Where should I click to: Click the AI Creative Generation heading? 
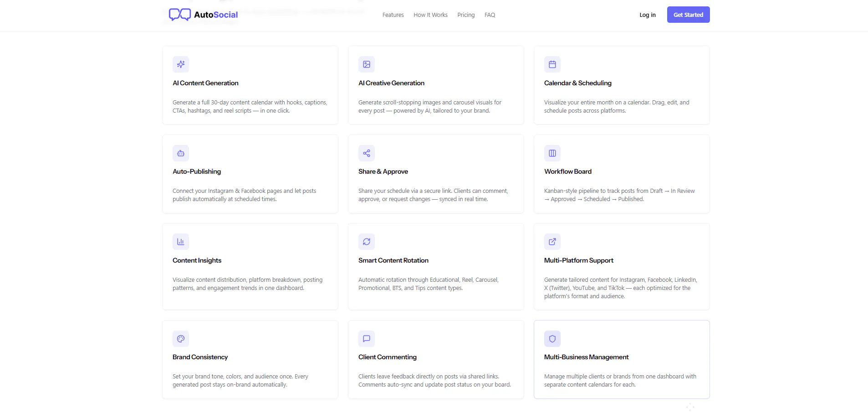(391, 83)
